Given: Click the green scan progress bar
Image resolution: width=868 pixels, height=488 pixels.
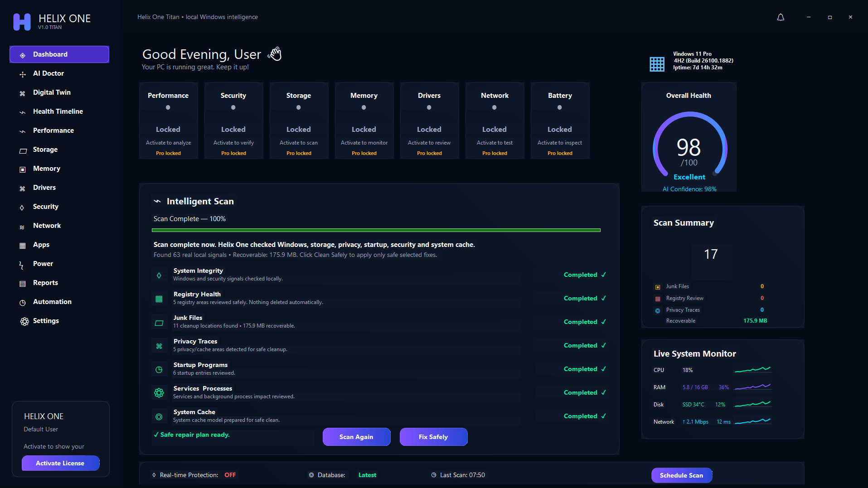Looking at the screenshot, I should coord(376,230).
